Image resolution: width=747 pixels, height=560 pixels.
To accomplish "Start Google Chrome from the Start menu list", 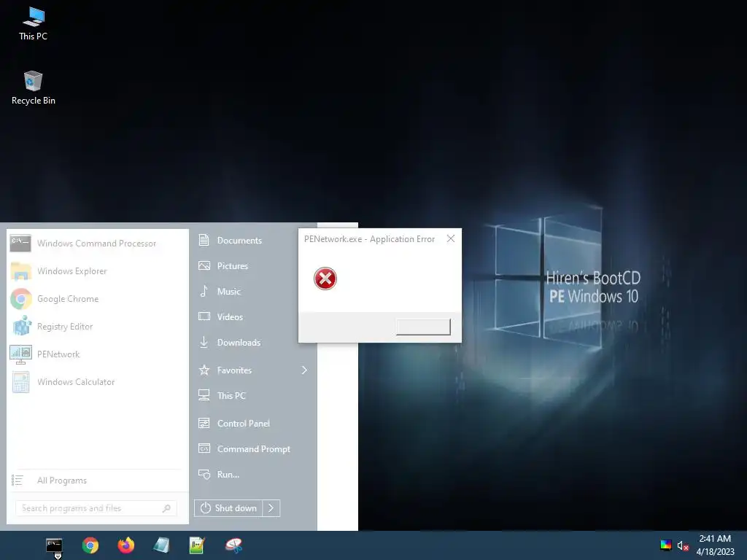I will pyautogui.click(x=97, y=299).
